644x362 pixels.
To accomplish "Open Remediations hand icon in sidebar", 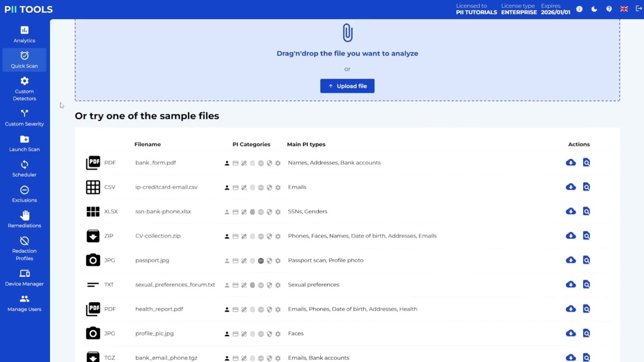I will 24,215.
